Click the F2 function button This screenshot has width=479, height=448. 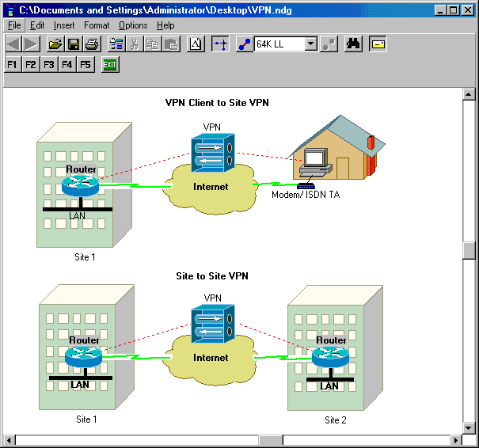pos(31,64)
